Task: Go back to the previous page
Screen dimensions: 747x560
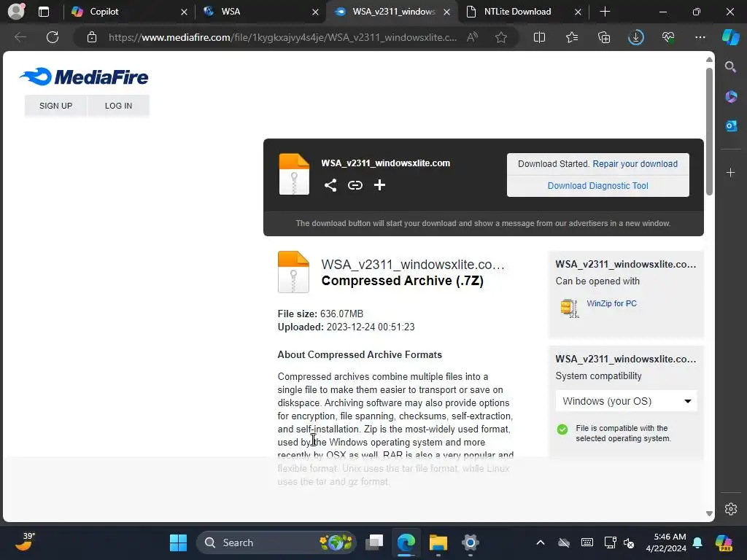Action: click(20, 37)
